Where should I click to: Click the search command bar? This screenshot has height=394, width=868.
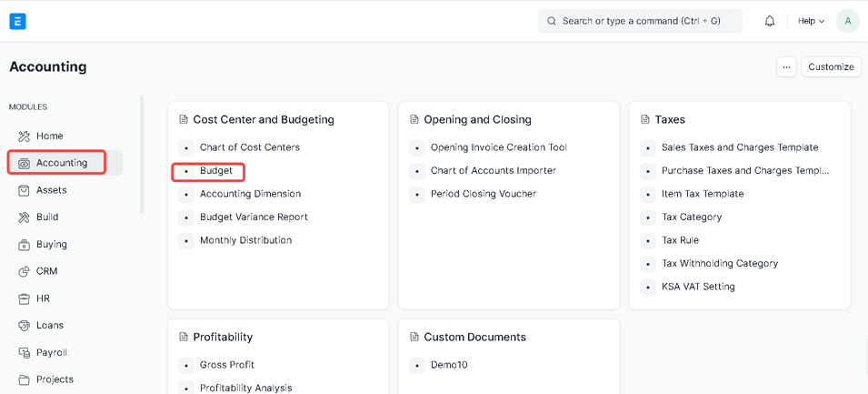[640, 21]
